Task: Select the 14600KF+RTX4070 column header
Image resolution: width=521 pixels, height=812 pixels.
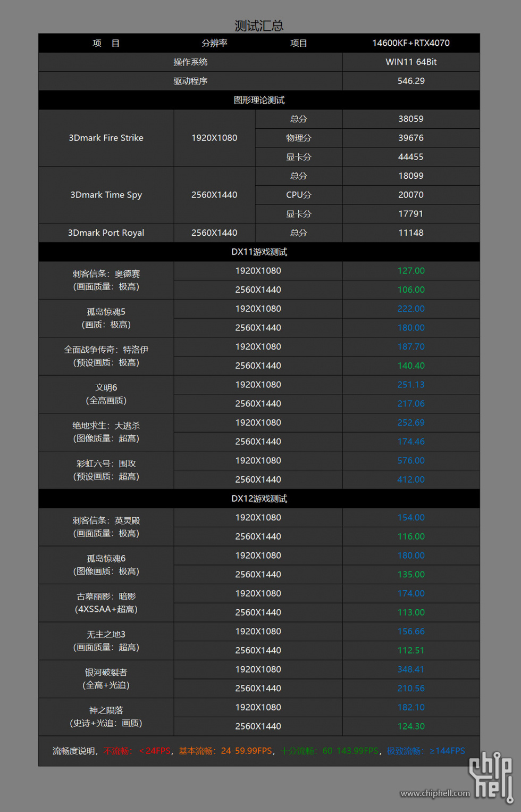Action: (410, 43)
